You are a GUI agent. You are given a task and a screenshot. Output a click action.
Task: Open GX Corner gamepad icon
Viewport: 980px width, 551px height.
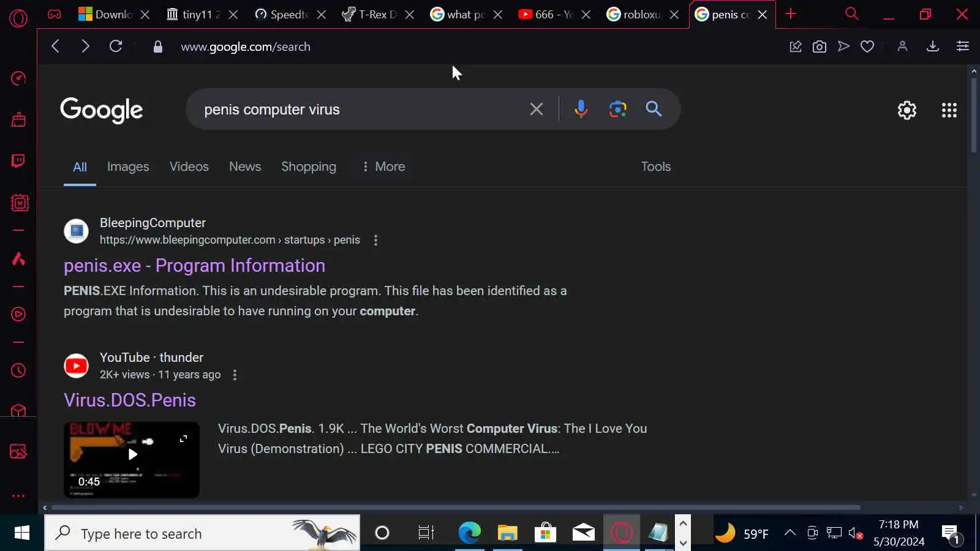tap(55, 14)
